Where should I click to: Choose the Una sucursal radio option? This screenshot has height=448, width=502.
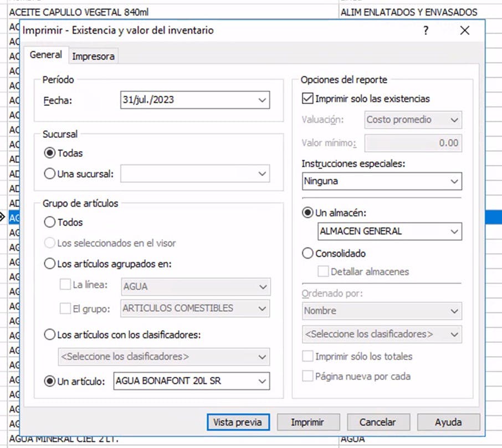coord(50,173)
